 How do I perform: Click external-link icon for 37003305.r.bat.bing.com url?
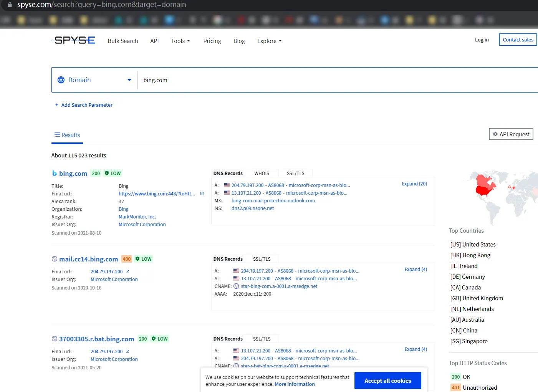click(127, 351)
